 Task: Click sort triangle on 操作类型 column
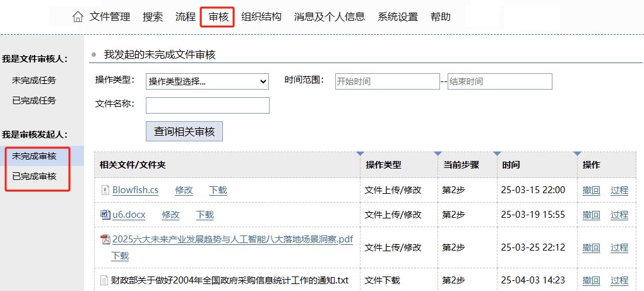click(438, 153)
